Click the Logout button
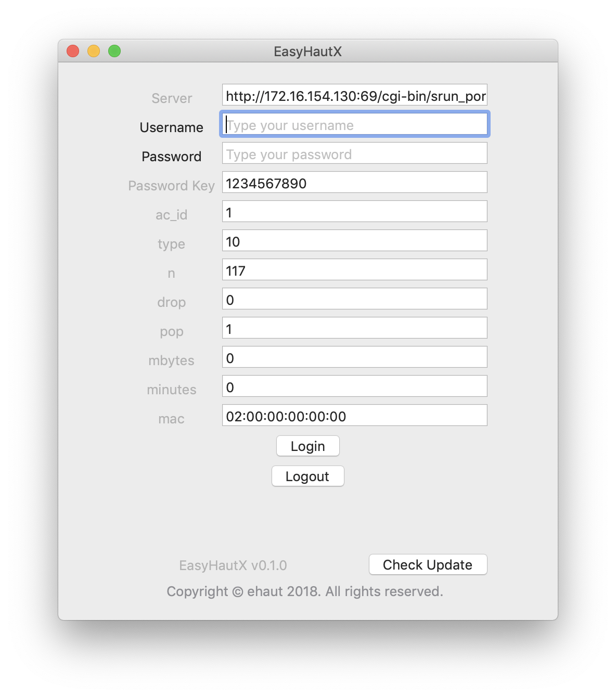The height and width of the screenshot is (697, 616). pyautogui.click(x=307, y=476)
